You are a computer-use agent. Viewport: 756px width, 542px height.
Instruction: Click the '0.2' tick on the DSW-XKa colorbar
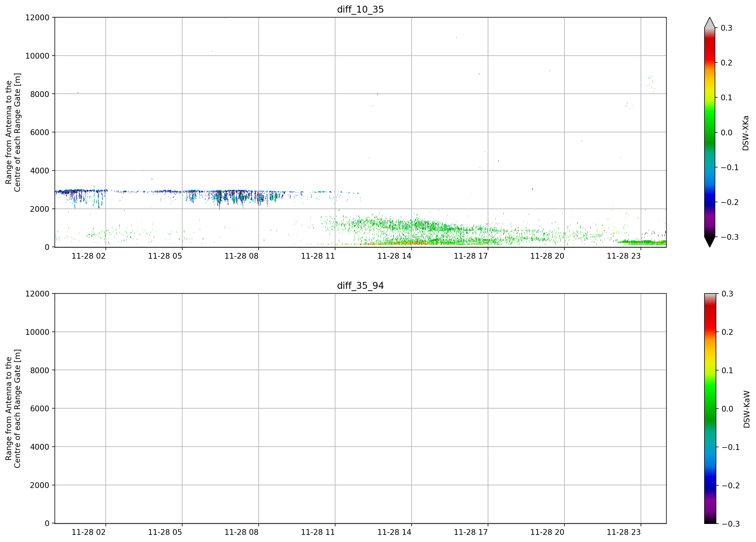click(x=726, y=63)
